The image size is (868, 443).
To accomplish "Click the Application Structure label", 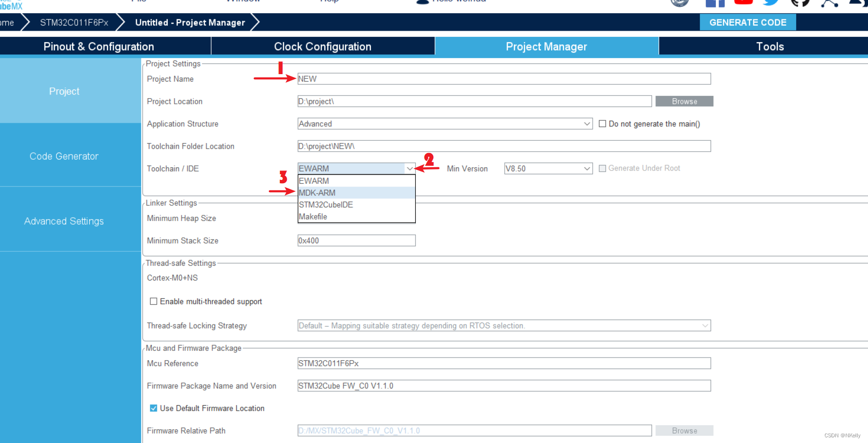I will click(x=182, y=124).
